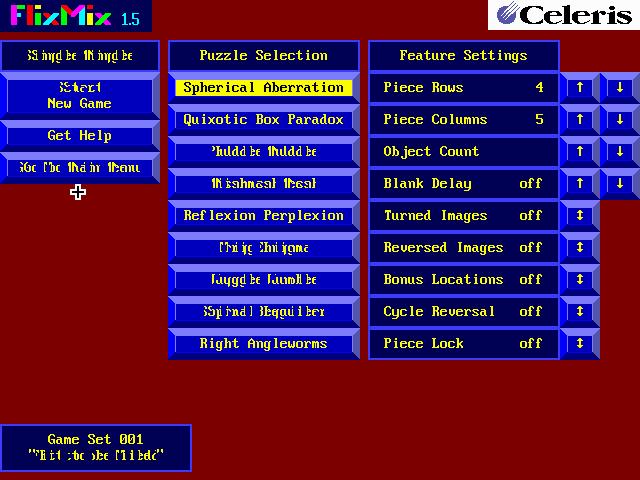Toggle Reversed Images setting arrow button
Image resolution: width=640 pixels, height=480 pixels.
(x=580, y=247)
